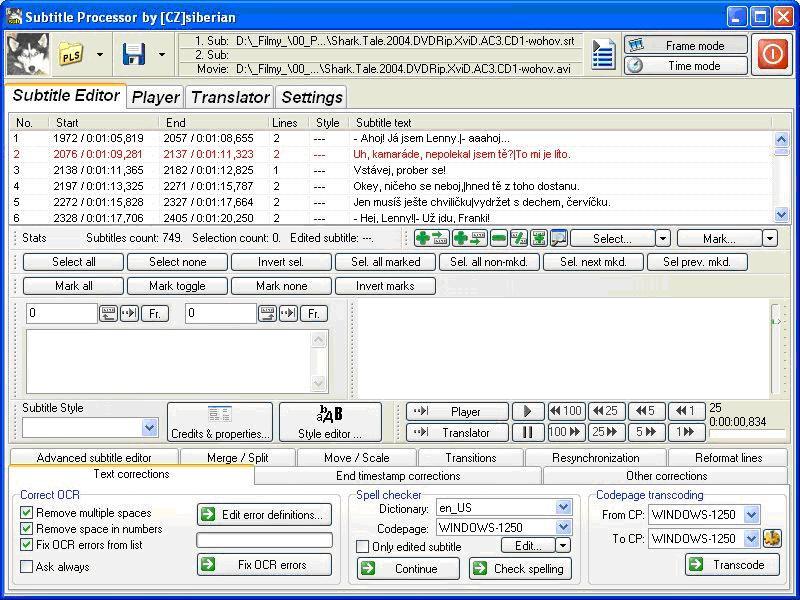Click the 'Mark...' button
The width and height of the screenshot is (800, 600).
tap(719, 238)
